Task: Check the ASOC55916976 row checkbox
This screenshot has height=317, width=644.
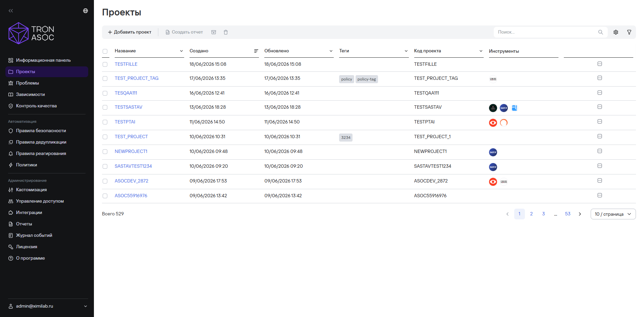Action: [x=105, y=196]
